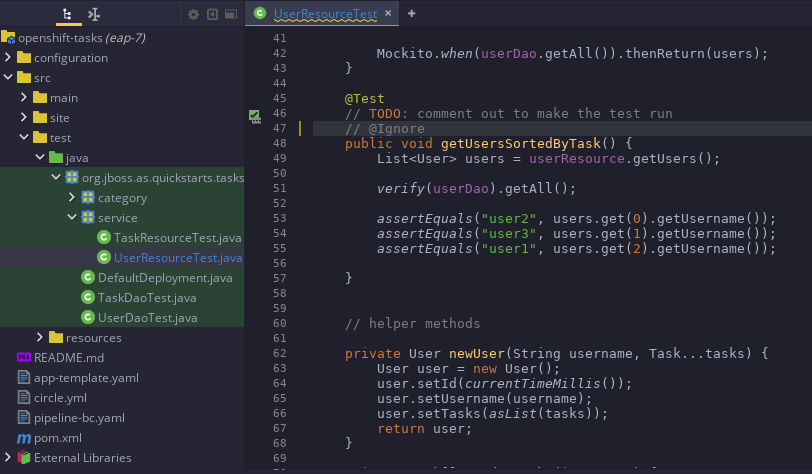
Task: Click the '// @Ignore' comment on line 47
Action: (385, 128)
